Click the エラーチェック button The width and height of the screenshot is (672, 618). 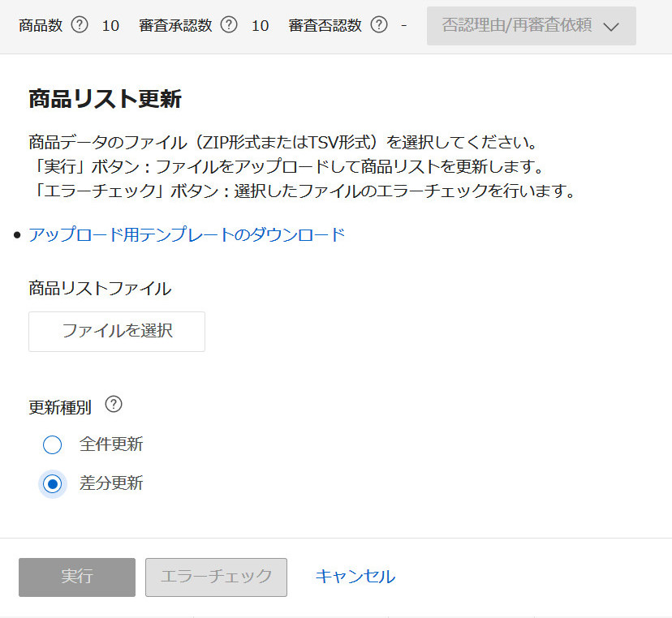tap(216, 577)
